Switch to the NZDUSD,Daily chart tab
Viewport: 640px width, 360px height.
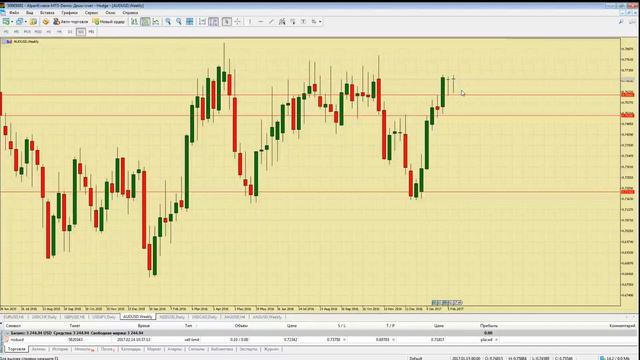pos(172,317)
